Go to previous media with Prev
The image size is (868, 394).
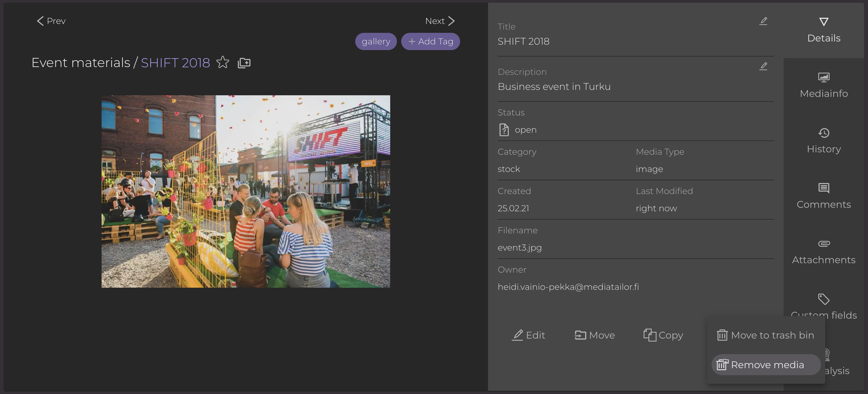click(51, 21)
